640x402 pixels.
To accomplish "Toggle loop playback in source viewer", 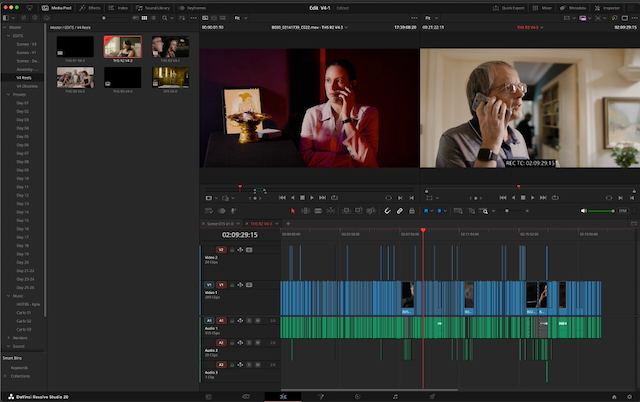I will (x=334, y=198).
